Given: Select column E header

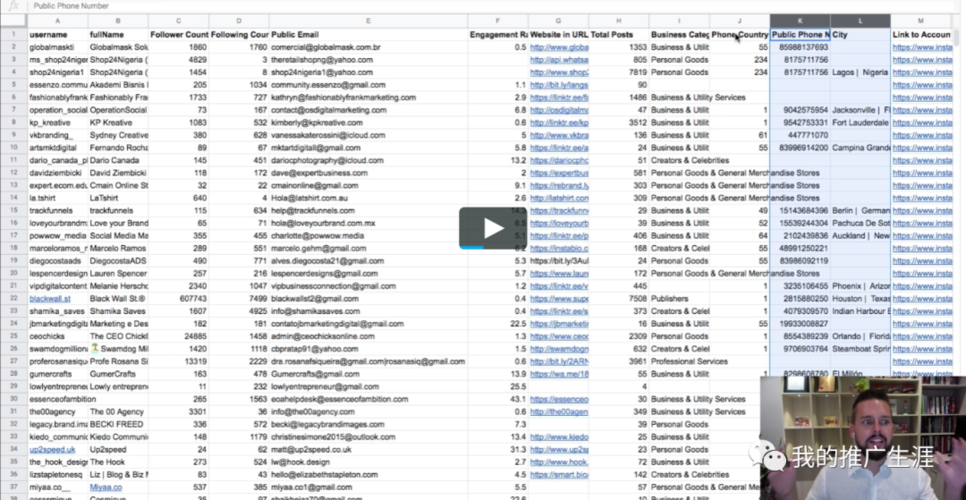Looking at the screenshot, I should coord(368,22).
